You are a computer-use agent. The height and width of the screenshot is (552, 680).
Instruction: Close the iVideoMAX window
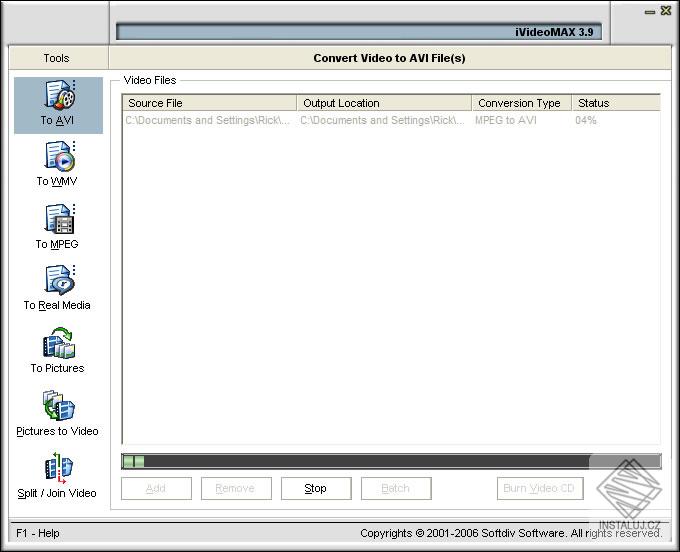pyautogui.click(x=666, y=11)
